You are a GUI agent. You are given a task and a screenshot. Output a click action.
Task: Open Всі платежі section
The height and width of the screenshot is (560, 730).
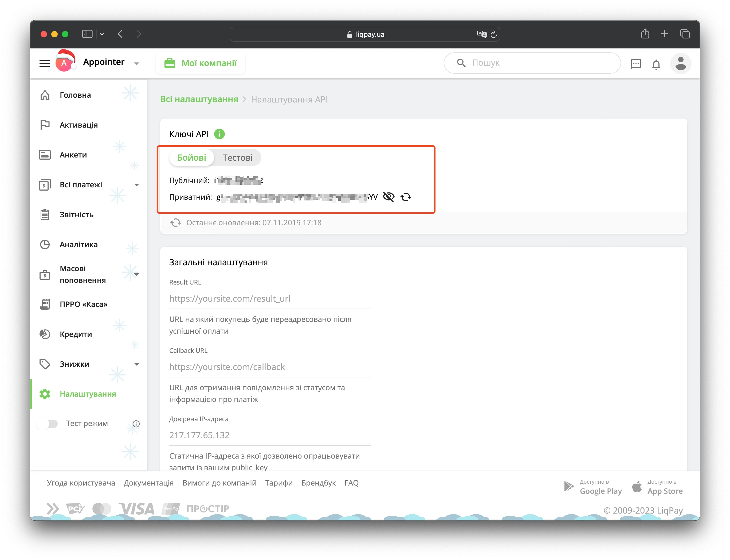(x=81, y=185)
